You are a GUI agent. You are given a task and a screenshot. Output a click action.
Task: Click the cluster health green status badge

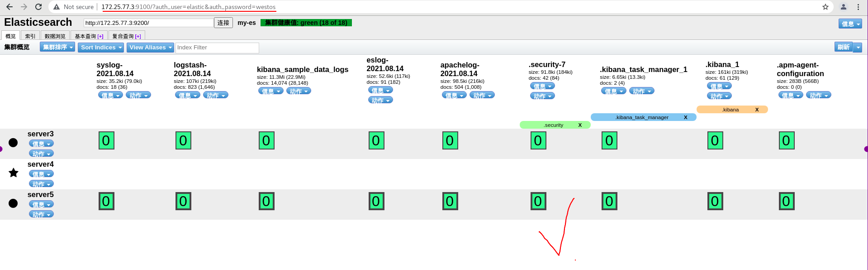(306, 23)
